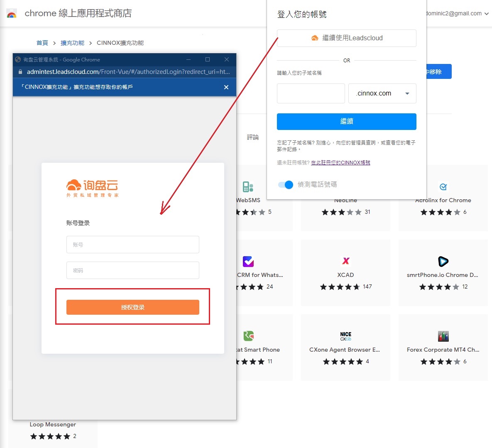Open the smrtPhone.io Chrome D... card title
The image size is (492, 448).
[443, 275]
